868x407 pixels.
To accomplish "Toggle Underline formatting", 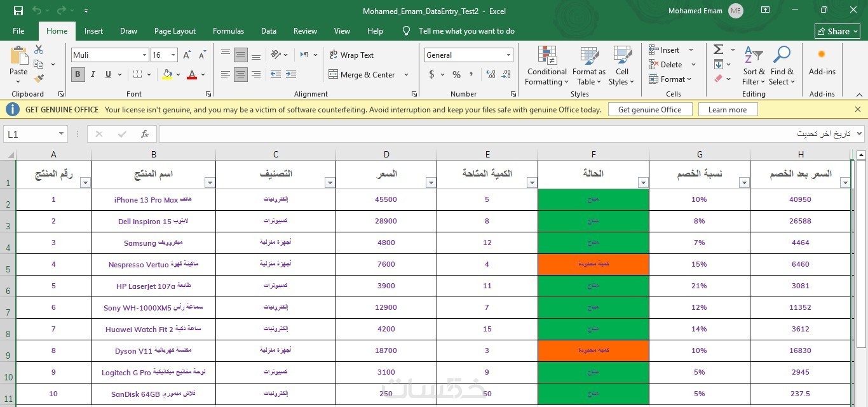I will pos(108,74).
